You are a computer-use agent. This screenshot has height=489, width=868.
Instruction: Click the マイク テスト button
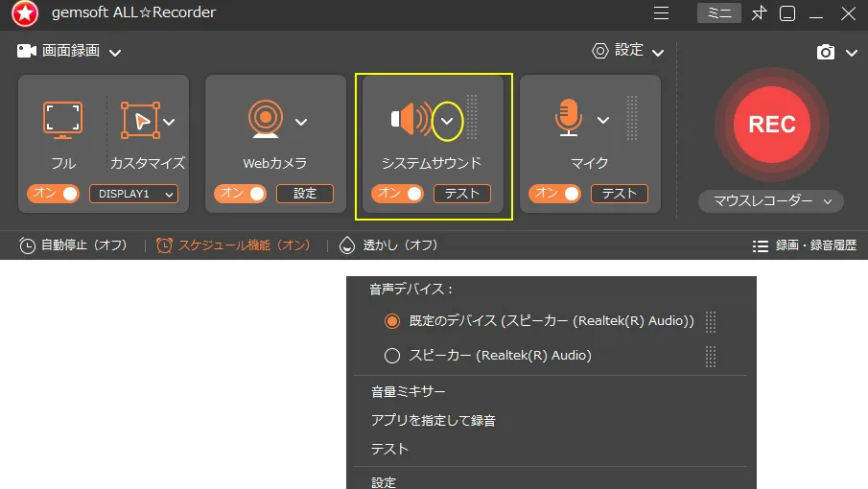[x=620, y=194]
